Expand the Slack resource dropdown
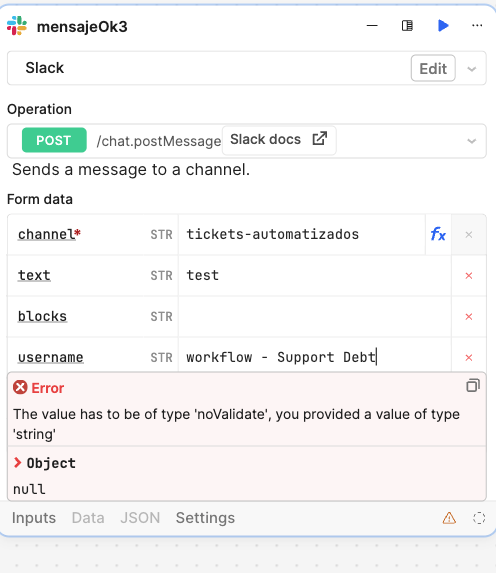This screenshot has width=496, height=573. click(472, 69)
